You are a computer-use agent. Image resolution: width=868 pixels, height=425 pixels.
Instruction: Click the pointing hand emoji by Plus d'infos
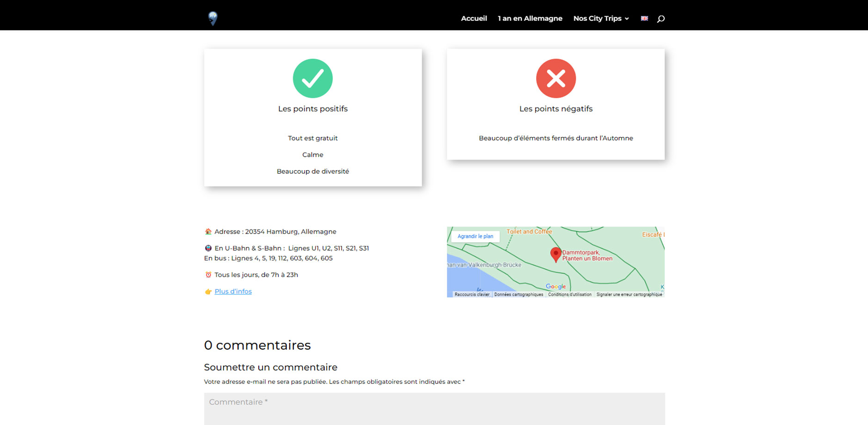click(208, 292)
